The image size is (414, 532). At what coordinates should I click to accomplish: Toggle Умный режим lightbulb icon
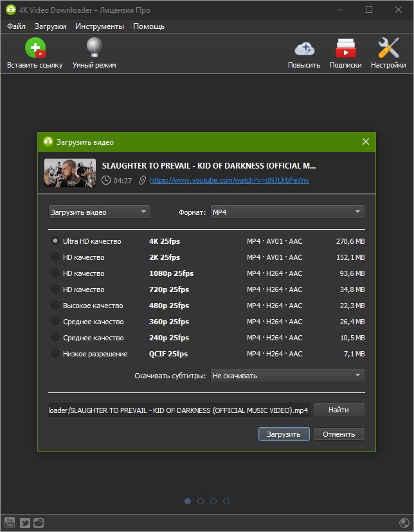click(x=94, y=48)
